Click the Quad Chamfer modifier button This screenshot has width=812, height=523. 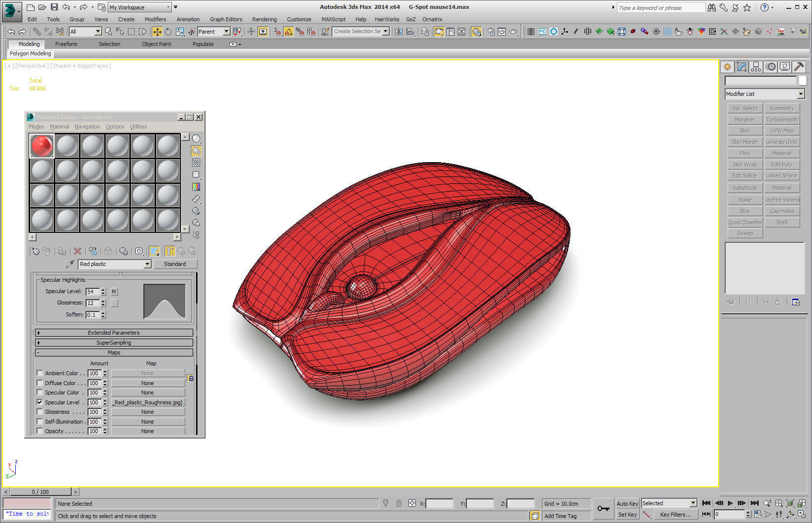pos(745,222)
